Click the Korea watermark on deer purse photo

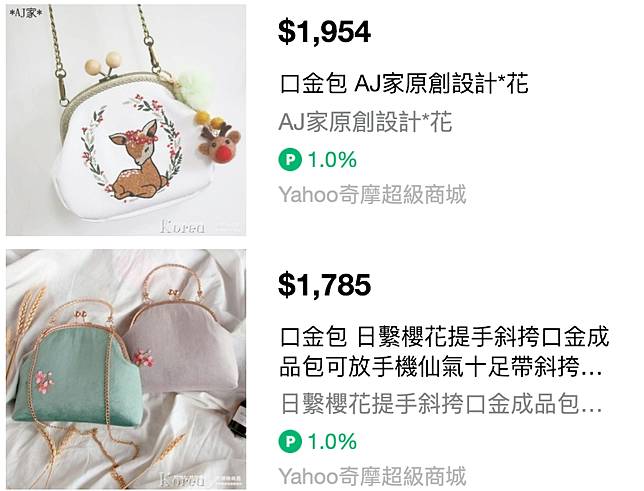click(x=182, y=226)
